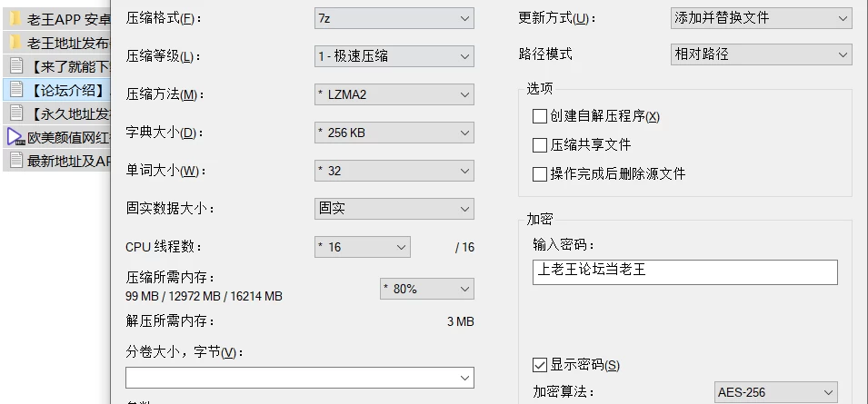
Task: Expand the 路径模式 相对路径 dropdown
Action: (761, 54)
